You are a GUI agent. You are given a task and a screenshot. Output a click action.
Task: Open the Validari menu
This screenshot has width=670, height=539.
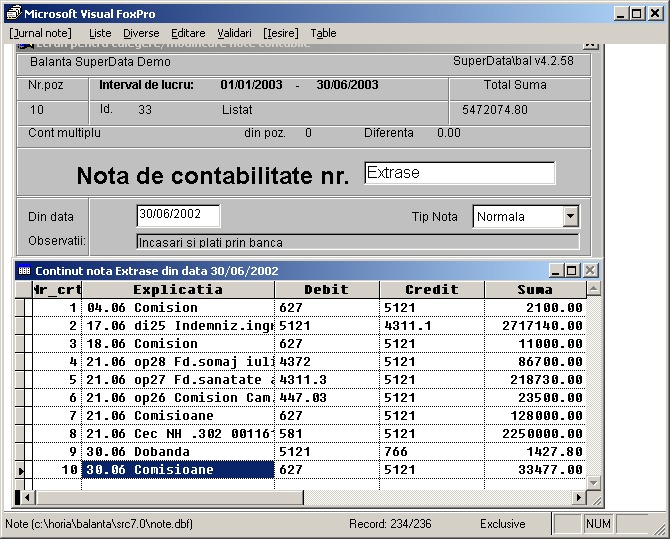234,33
